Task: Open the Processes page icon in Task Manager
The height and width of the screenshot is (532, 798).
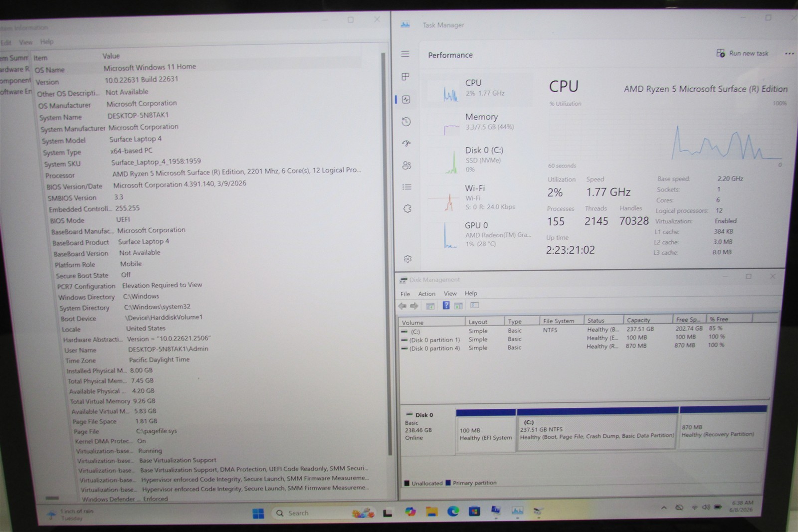Action: point(405,77)
